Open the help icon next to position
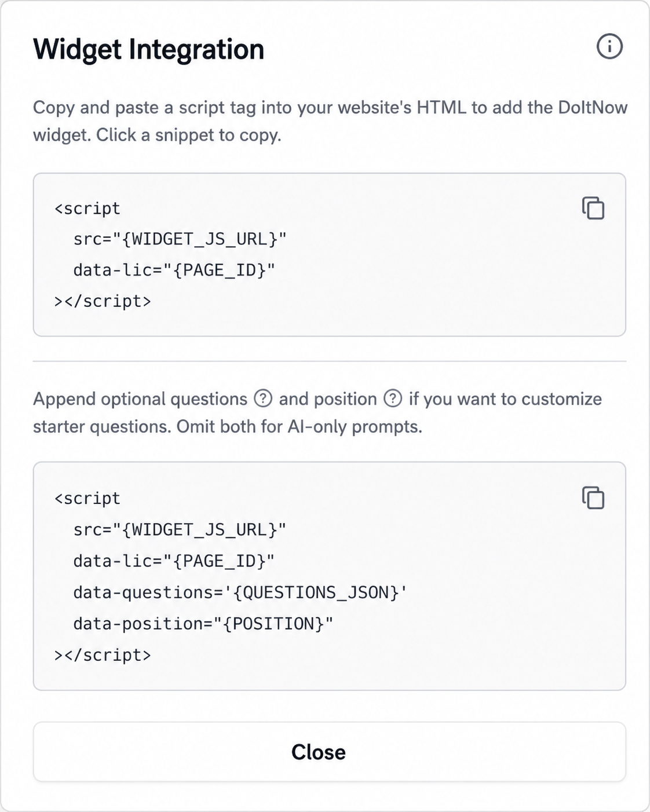 coord(393,398)
